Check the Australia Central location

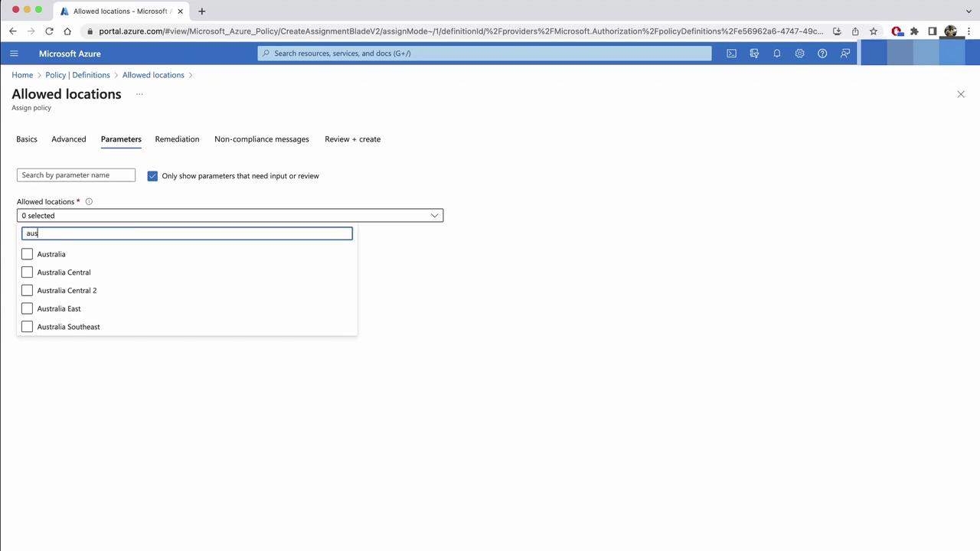[28, 272]
